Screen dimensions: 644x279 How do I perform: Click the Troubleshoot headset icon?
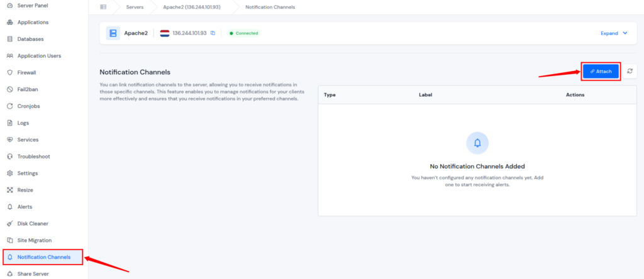[10, 156]
